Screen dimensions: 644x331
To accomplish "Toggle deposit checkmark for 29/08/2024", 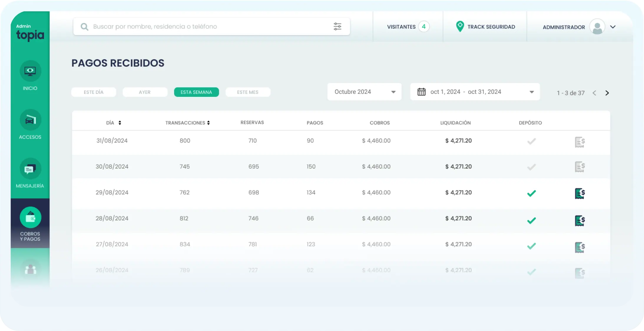I will click(x=531, y=193).
